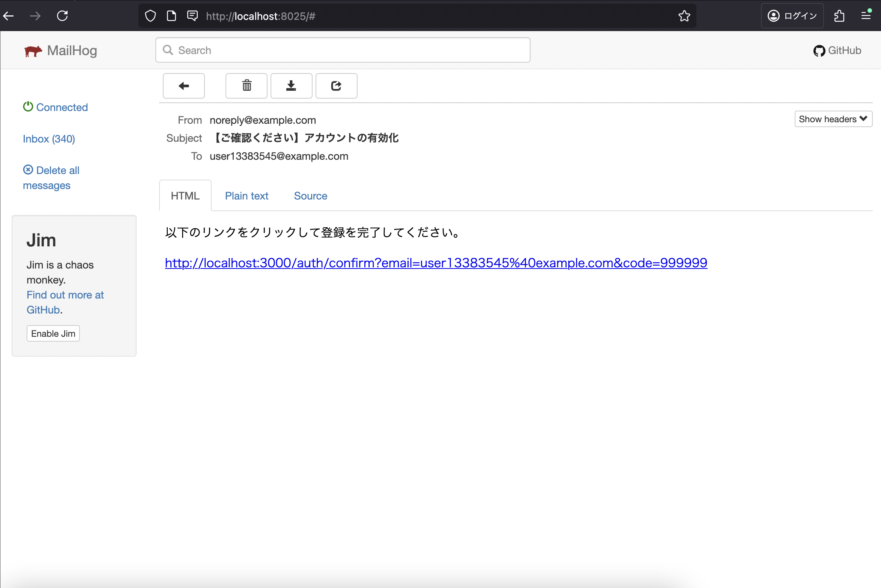Viewport: 881px width, 588px height.
Task: Open GitHub from the top-right GitHub icon
Action: [x=820, y=50]
